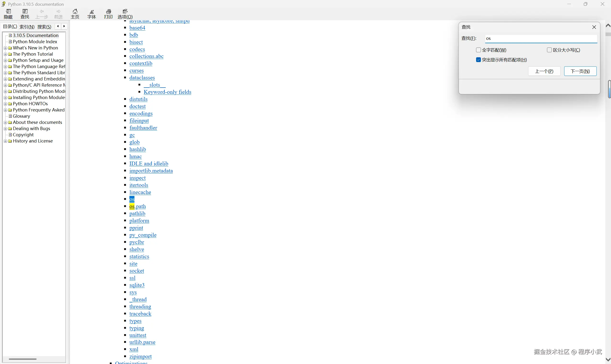Expand Python HOWTOs tree node

click(x=5, y=104)
